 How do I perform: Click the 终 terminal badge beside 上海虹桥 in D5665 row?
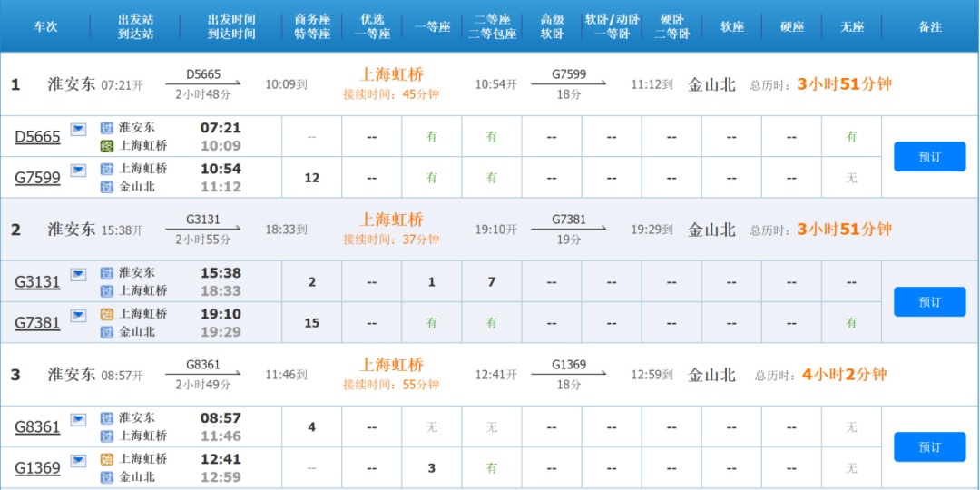[107, 146]
